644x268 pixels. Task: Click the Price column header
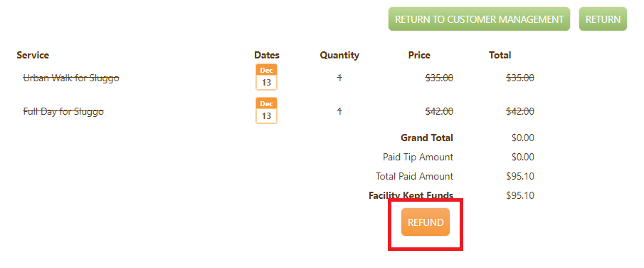point(419,55)
